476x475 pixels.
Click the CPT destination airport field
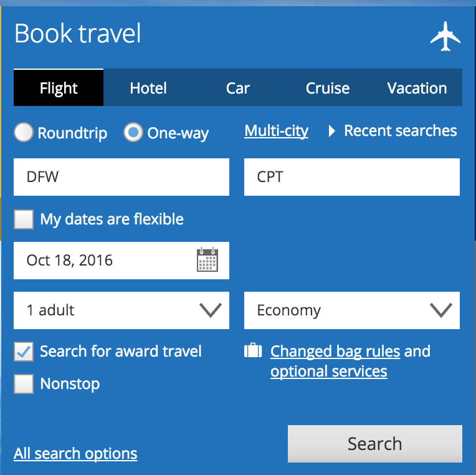pyautogui.click(x=352, y=177)
